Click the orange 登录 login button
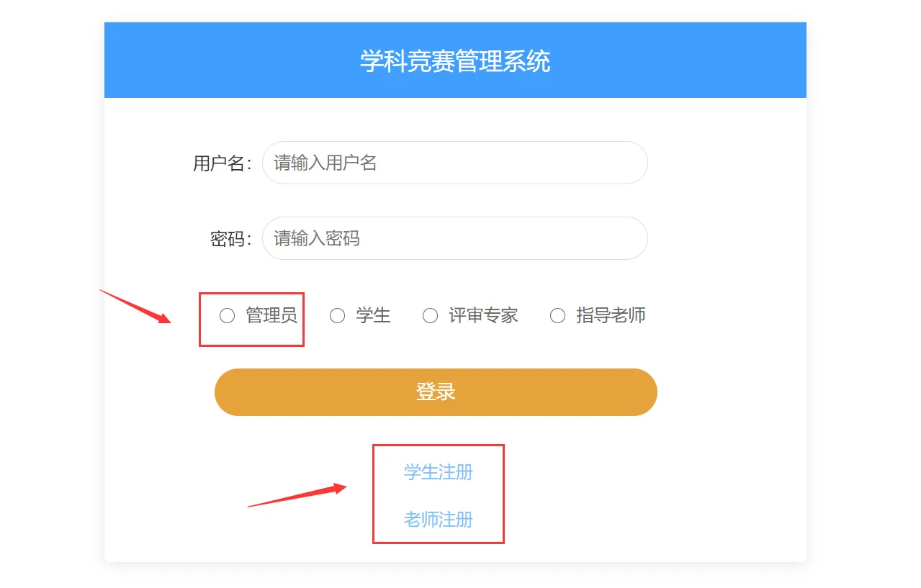 tap(435, 392)
